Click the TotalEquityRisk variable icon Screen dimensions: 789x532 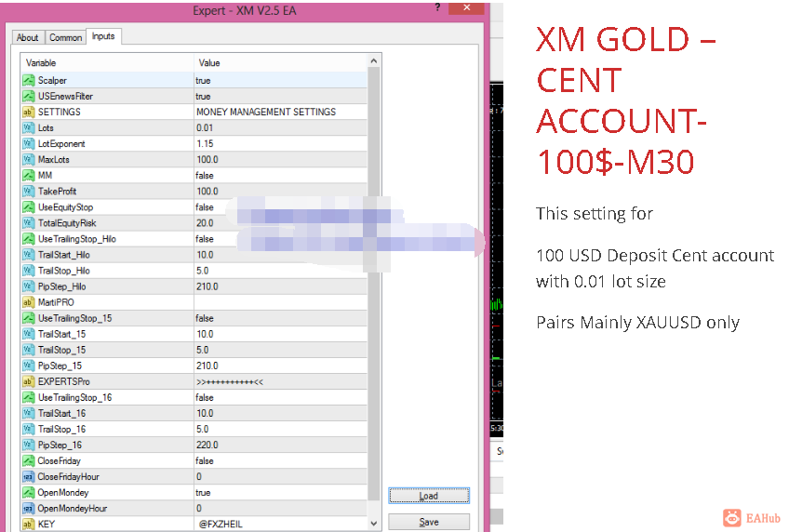[29, 223]
